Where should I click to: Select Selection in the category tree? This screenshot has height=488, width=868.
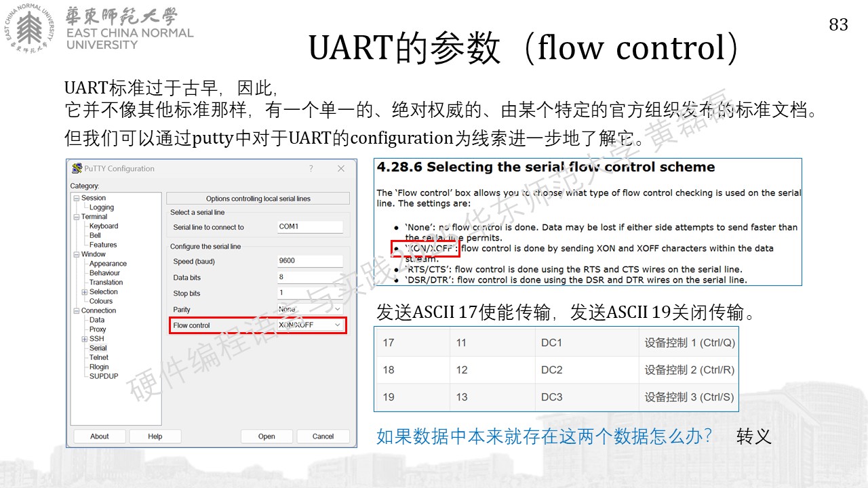(104, 292)
